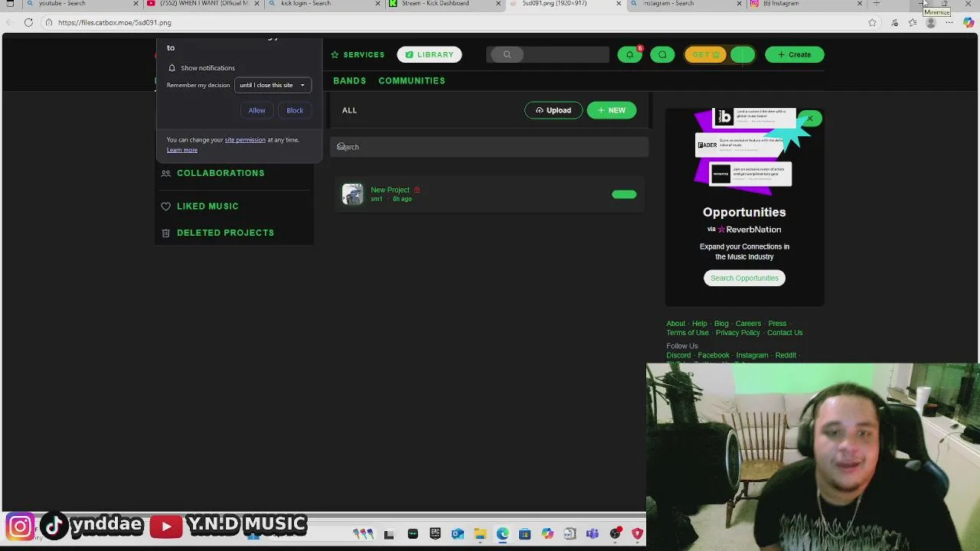
Task: Open File Explorer from the taskbar
Action: [479, 533]
